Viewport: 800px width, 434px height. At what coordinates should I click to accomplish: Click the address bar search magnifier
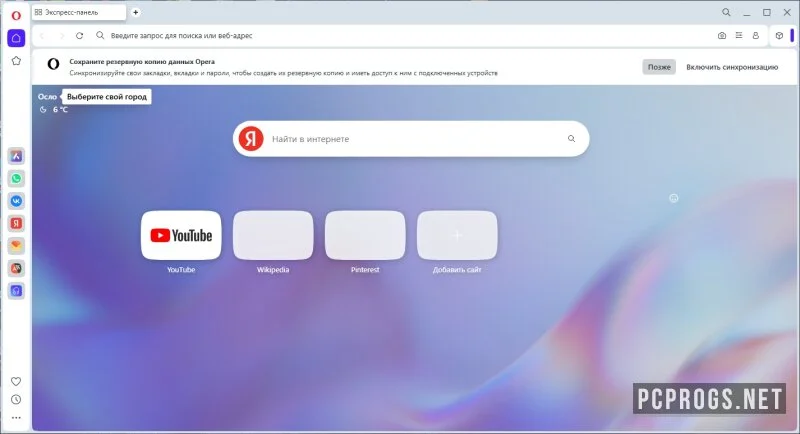[100, 35]
